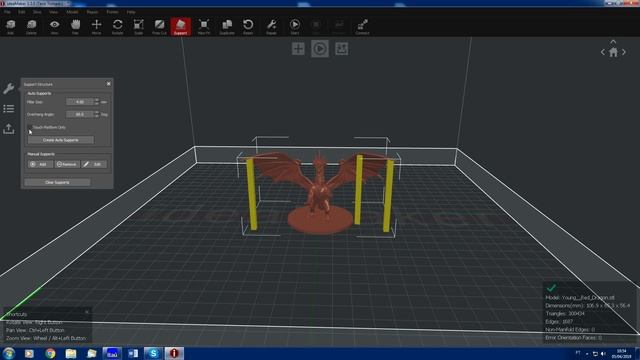This screenshot has height=360, width=640.
Task: Open the File menu
Action: coord(7,12)
